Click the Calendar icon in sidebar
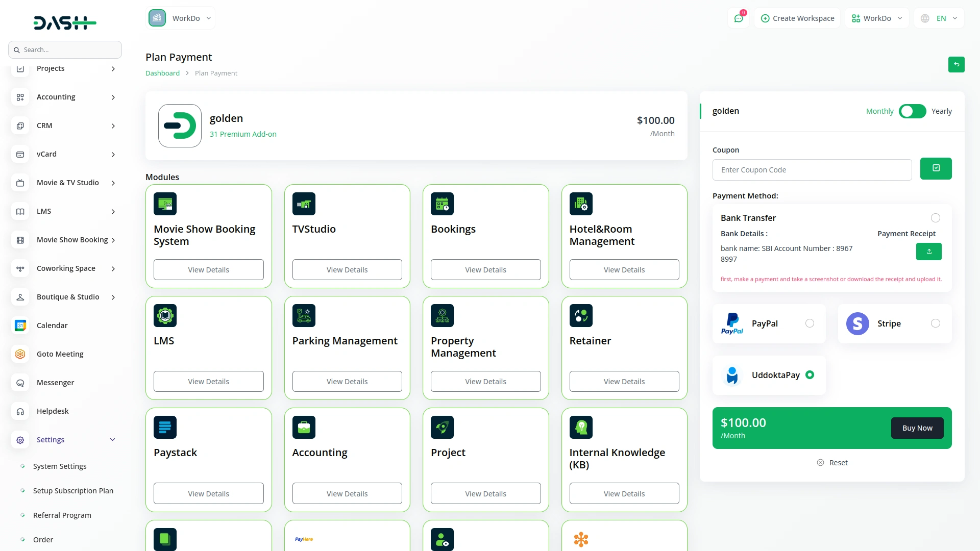 pos(20,325)
